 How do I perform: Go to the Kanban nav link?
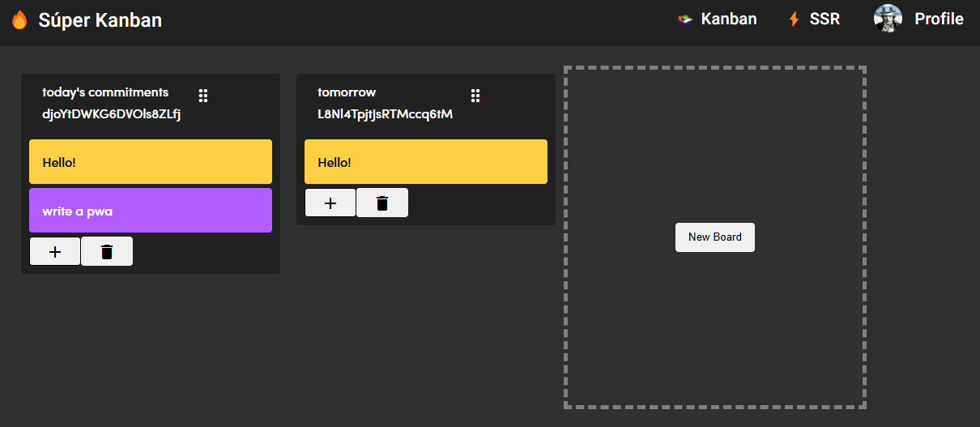pyautogui.click(x=729, y=19)
